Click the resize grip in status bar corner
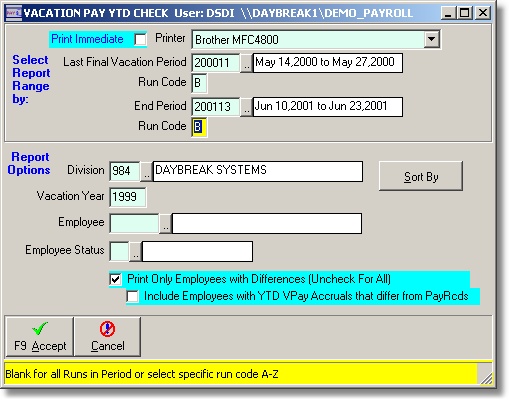The height and width of the screenshot is (401, 509). (486, 377)
